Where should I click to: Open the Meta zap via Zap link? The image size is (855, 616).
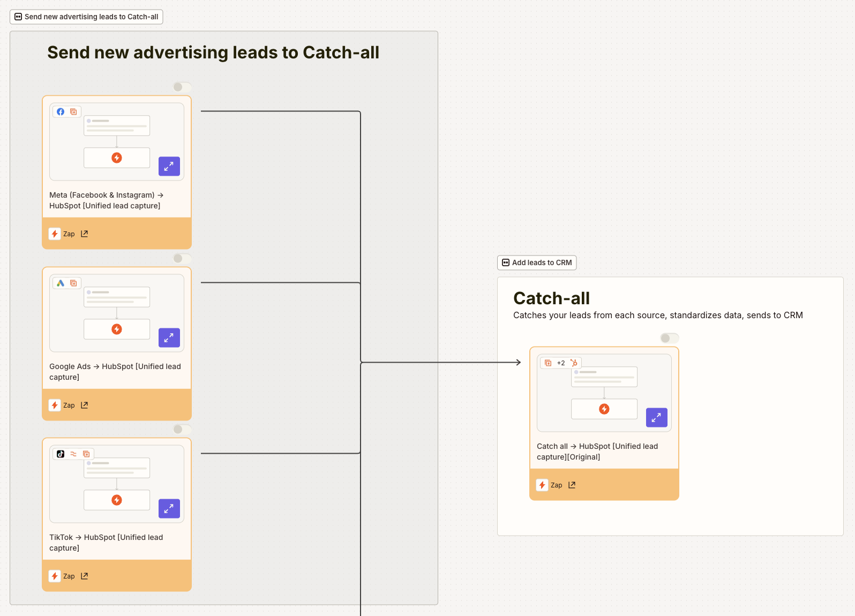coord(69,234)
